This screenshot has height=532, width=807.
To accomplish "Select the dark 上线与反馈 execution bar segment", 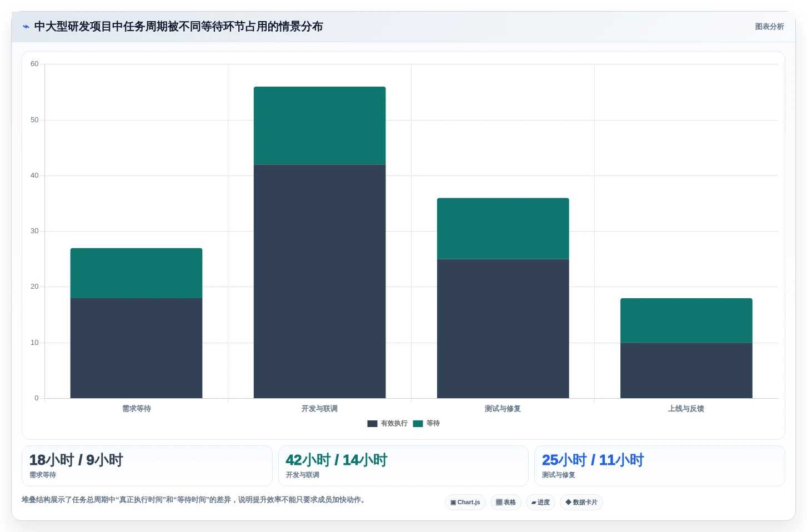I will [x=686, y=370].
